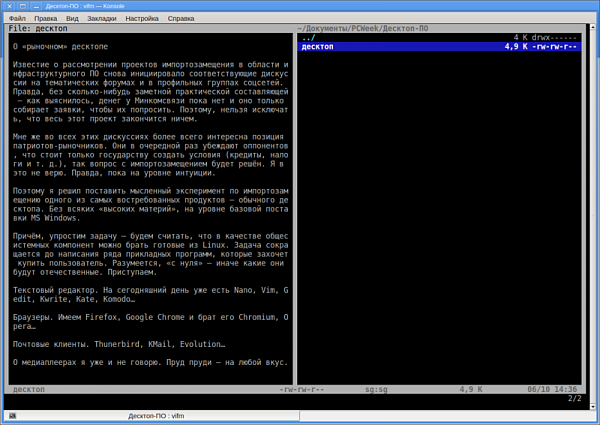
Task: Click the line starting with Почтовые клиенты
Action: tap(119, 344)
